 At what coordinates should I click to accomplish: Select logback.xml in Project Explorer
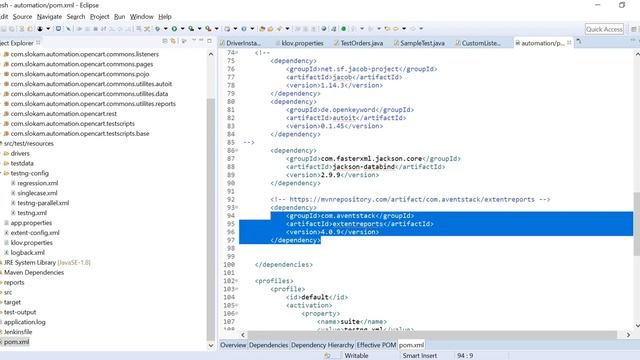(28, 253)
